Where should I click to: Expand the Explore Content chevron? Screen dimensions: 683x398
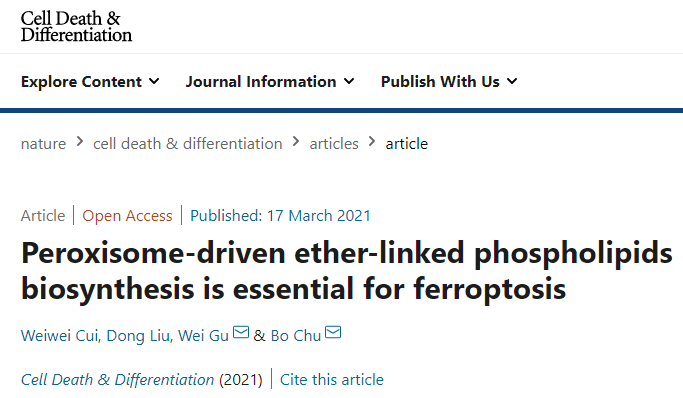[x=154, y=81]
